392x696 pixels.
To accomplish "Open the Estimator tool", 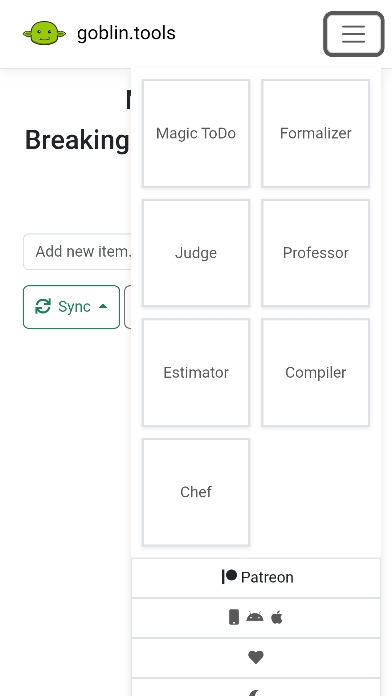I will pos(196,372).
